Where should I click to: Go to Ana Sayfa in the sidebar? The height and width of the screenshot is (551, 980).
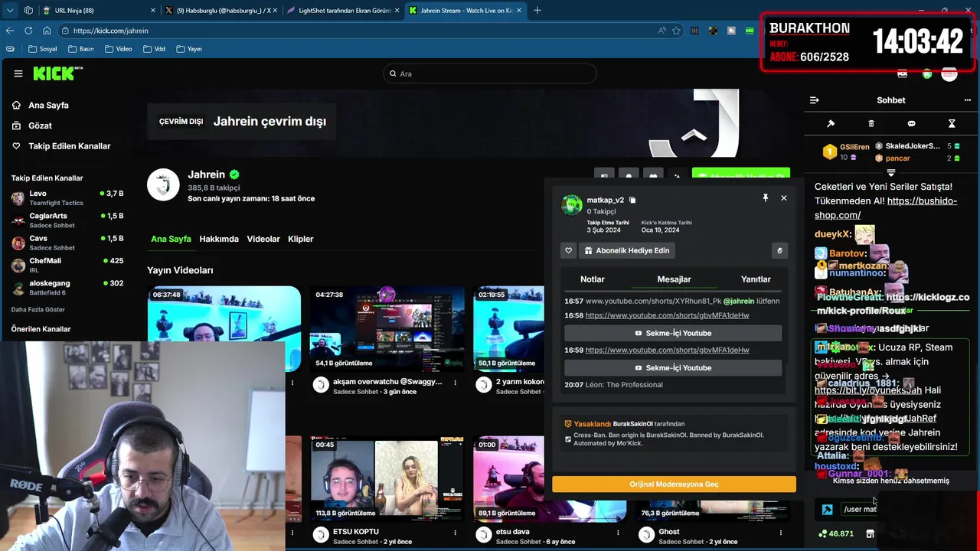click(48, 106)
